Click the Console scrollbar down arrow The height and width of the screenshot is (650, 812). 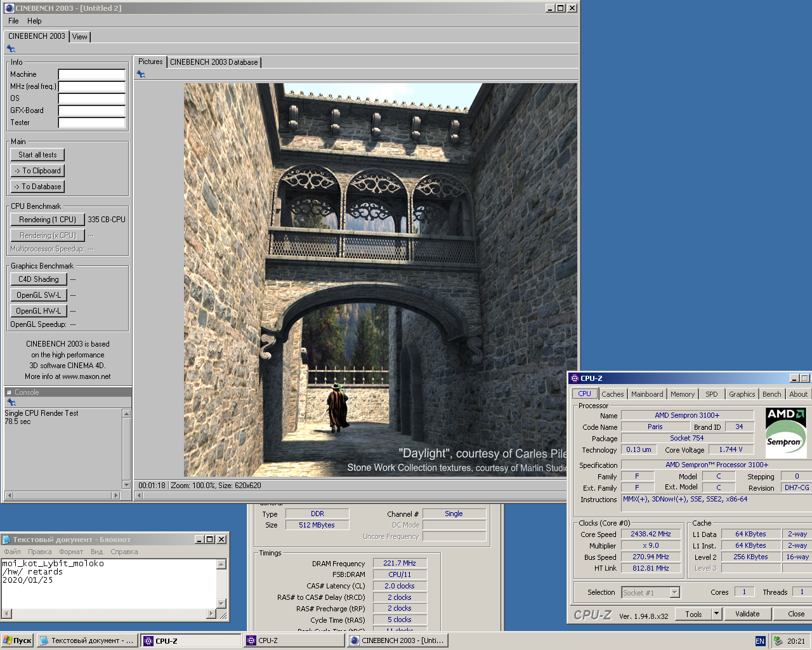click(x=126, y=485)
